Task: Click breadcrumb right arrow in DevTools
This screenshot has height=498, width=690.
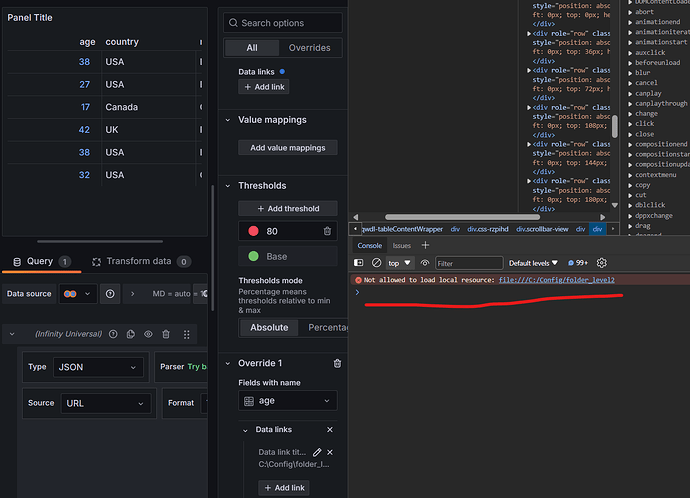Action: (613, 229)
